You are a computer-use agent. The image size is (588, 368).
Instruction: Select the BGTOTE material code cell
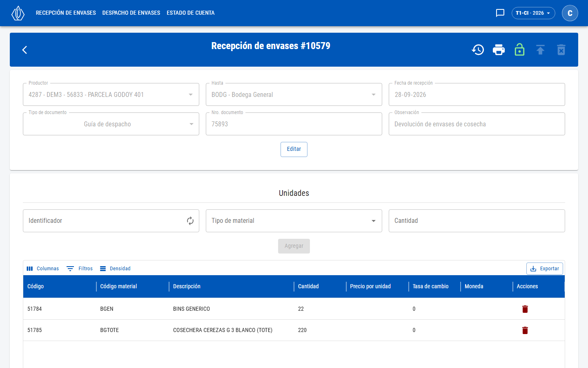[132, 330]
